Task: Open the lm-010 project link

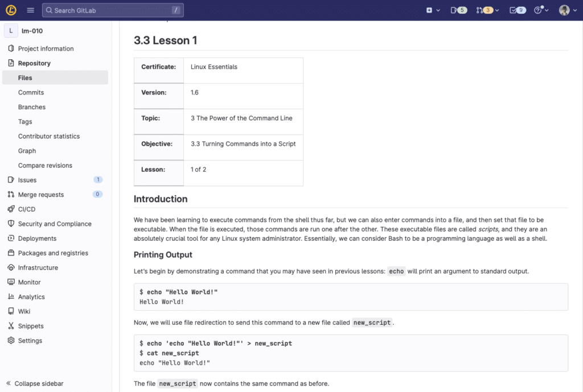Action: tap(32, 31)
